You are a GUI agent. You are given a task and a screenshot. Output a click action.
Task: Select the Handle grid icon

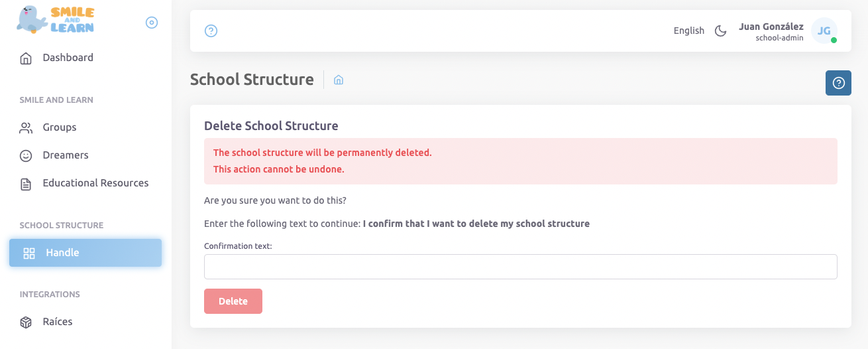[29, 253]
